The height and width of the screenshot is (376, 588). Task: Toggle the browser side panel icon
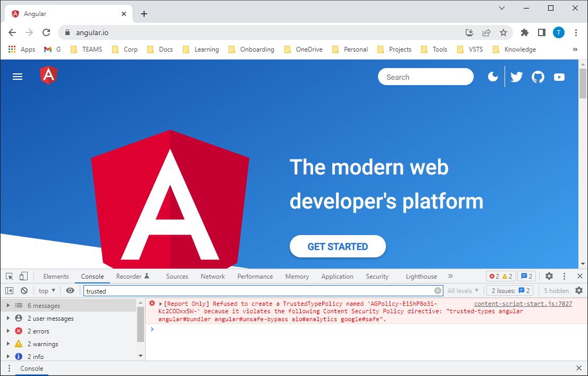point(542,32)
